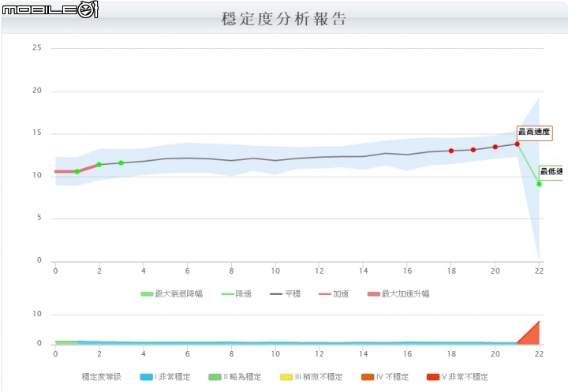Select the red data point at x=20
This screenshot has height=392, width=568.
coord(495,147)
